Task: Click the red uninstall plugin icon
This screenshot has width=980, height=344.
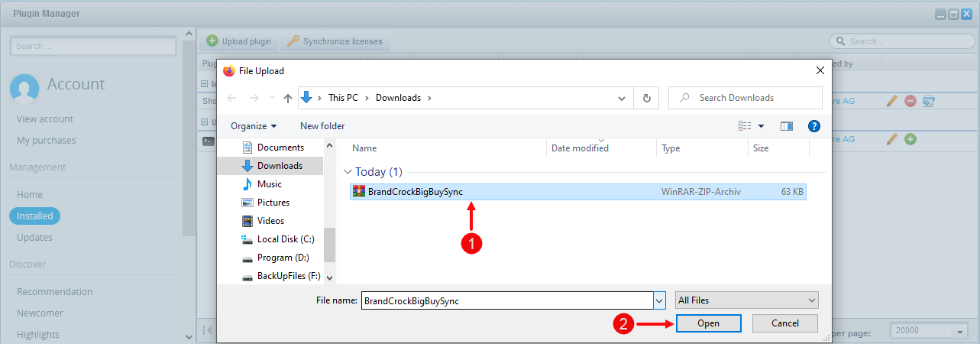Action: (x=910, y=101)
